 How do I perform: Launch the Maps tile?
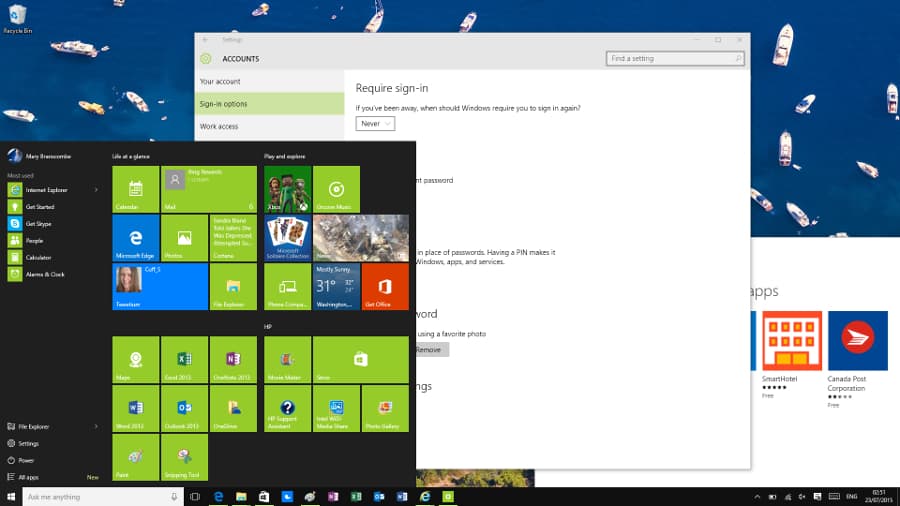coord(135,359)
